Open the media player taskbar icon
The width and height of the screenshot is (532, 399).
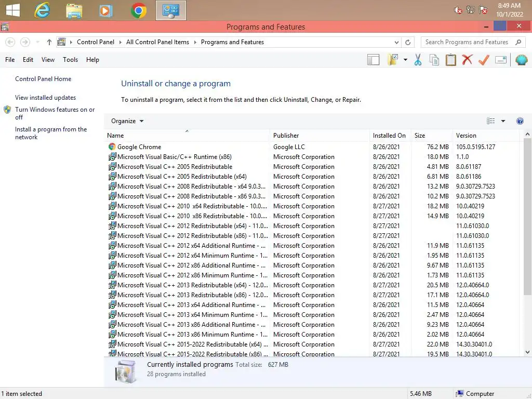(105, 11)
